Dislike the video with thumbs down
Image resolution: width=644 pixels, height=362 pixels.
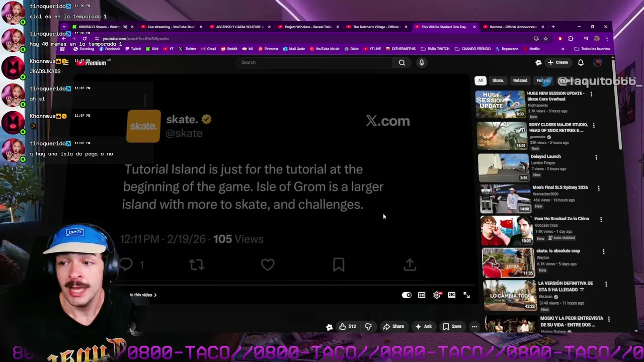click(x=368, y=326)
